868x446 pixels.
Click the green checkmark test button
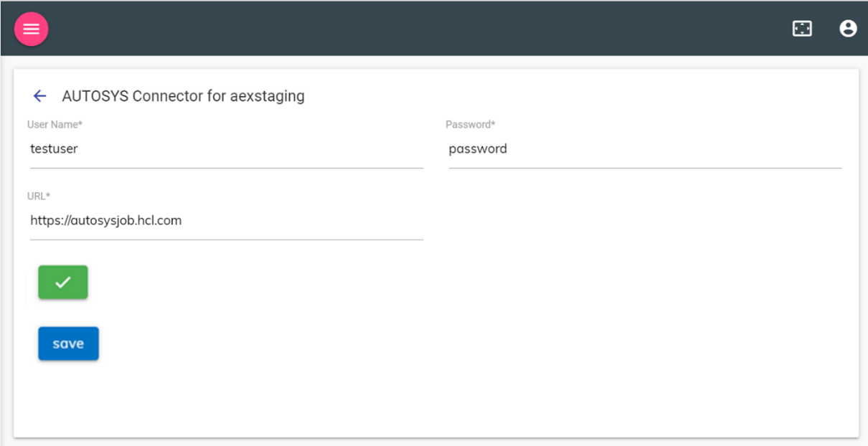coord(62,282)
